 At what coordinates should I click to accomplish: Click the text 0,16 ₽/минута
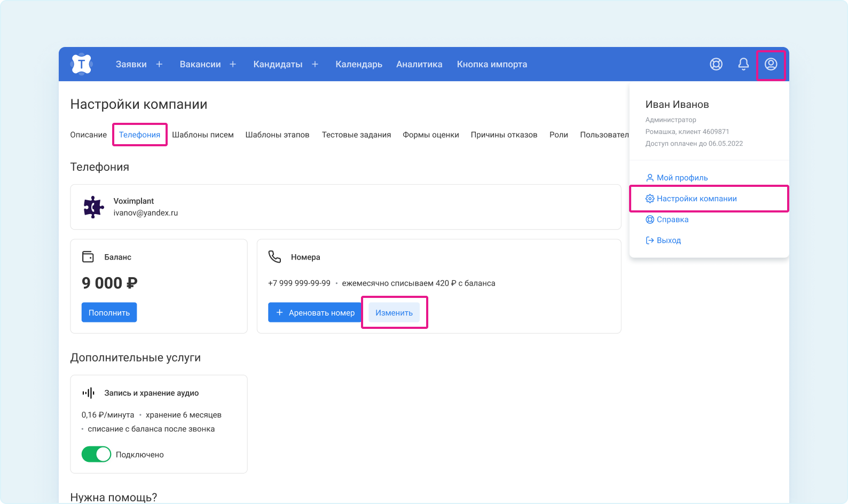[x=108, y=415]
